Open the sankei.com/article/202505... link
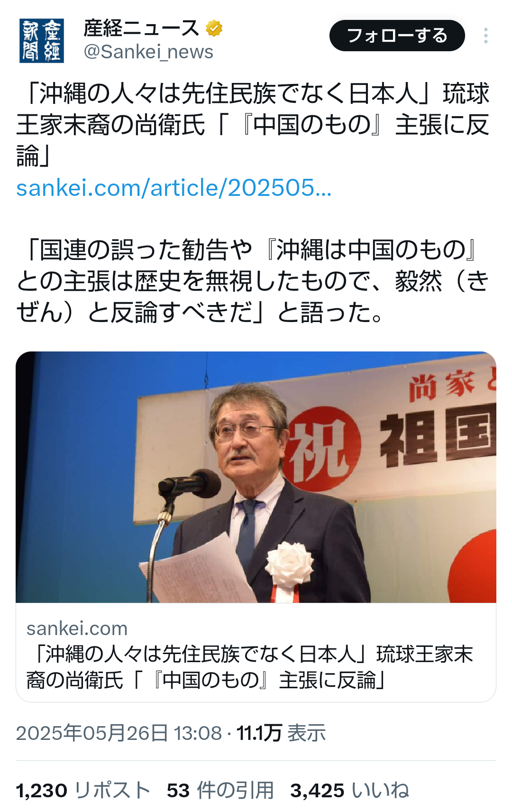Viewport: 512px width, 812px height. 174,188
